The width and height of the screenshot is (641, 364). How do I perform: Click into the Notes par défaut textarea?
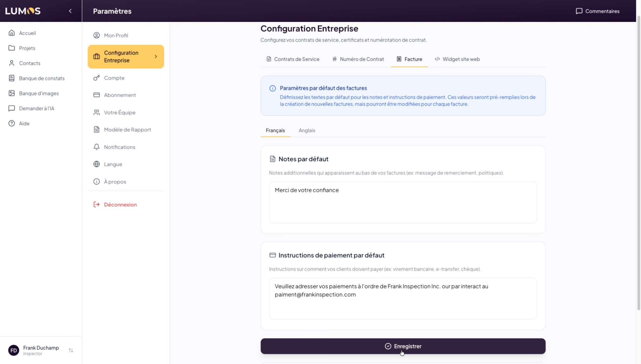pyautogui.click(x=403, y=202)
